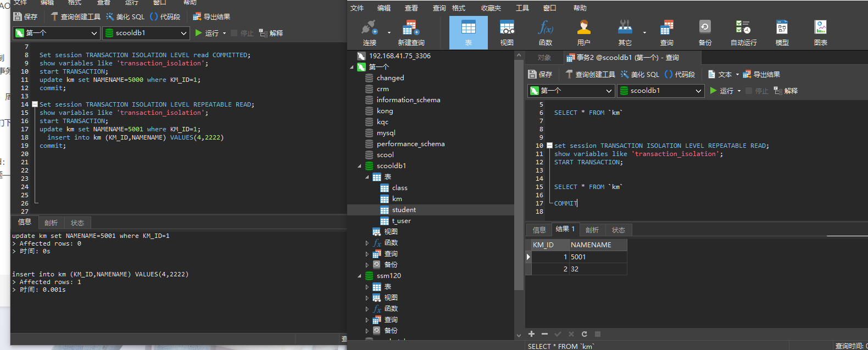Click the navigation tree vertical scrollbar
This screenshot has height=350, width=868.
[519, 175]
